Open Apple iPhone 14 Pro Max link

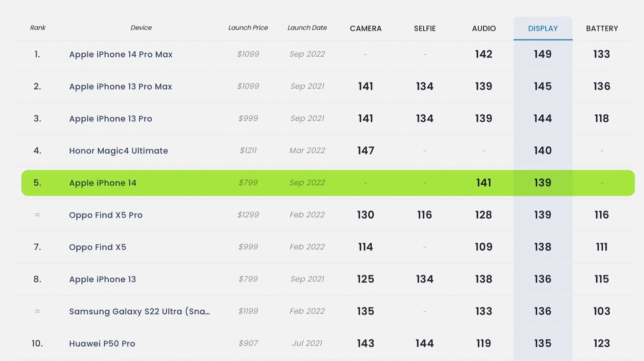pos(121,54)
